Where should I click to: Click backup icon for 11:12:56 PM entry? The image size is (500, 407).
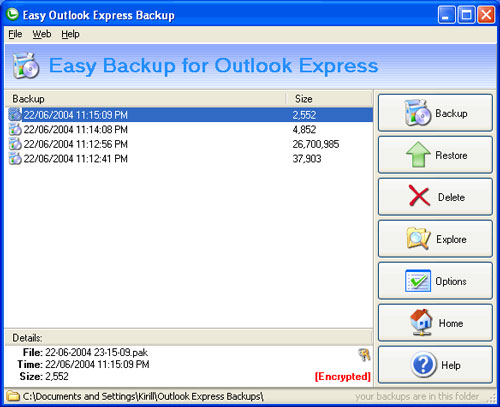pyautogui.click(x=15, y=144)
